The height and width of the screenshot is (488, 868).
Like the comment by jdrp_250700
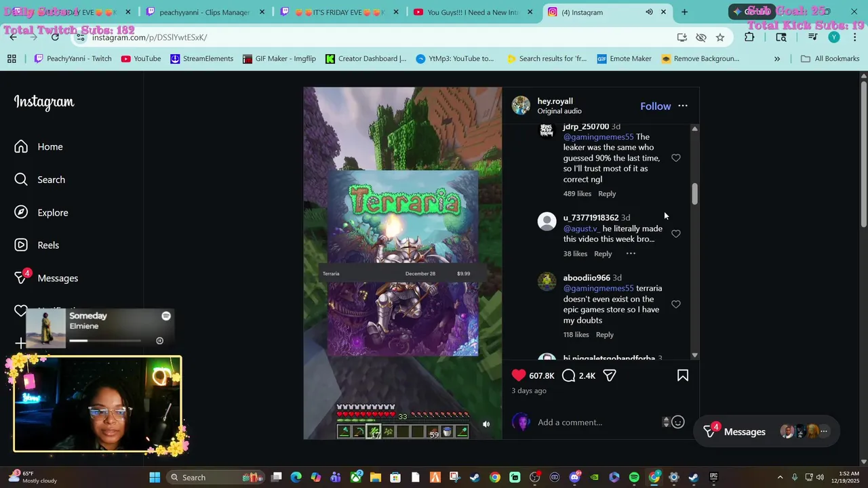(x=676, y=158)
